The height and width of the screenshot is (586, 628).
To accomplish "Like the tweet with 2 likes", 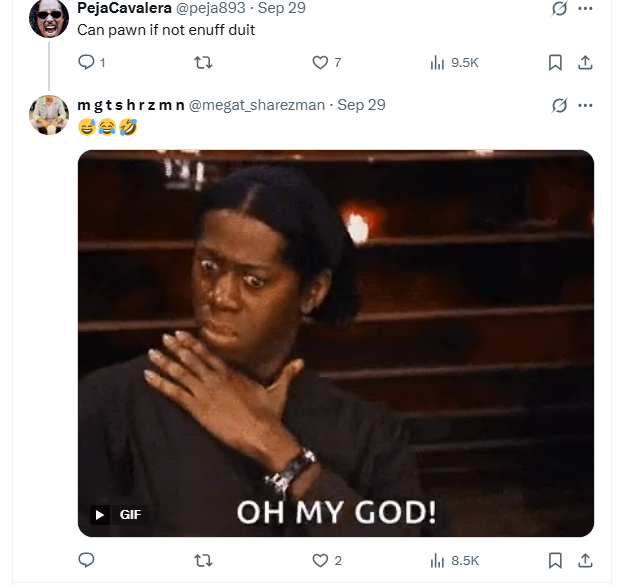I will (327, 560).
